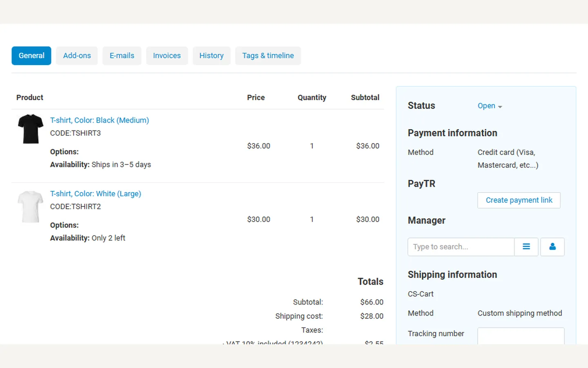Click the Payment information heading
The height and width of the screenshot is (368, 588).
tap(452, 133)
